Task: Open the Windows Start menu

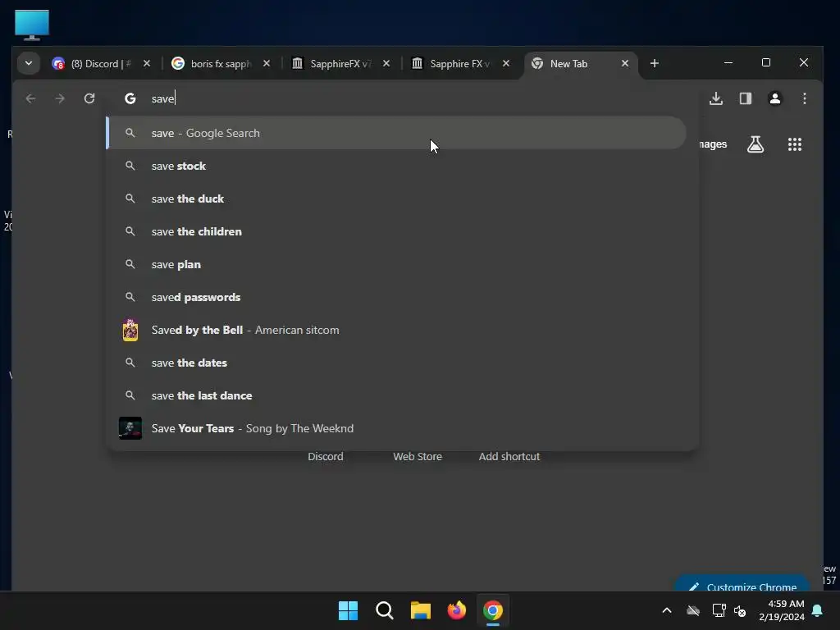Action: pos(348,610)
